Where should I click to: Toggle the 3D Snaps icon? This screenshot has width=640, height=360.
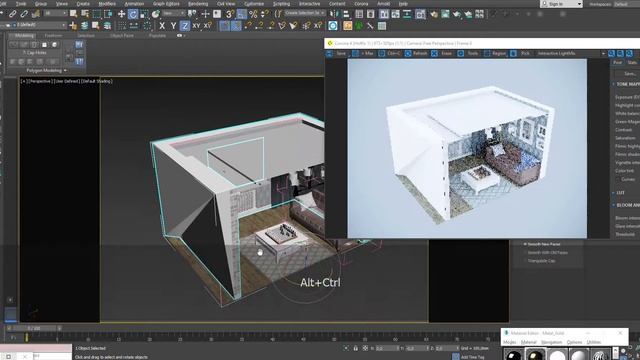[x=230, y=14]
